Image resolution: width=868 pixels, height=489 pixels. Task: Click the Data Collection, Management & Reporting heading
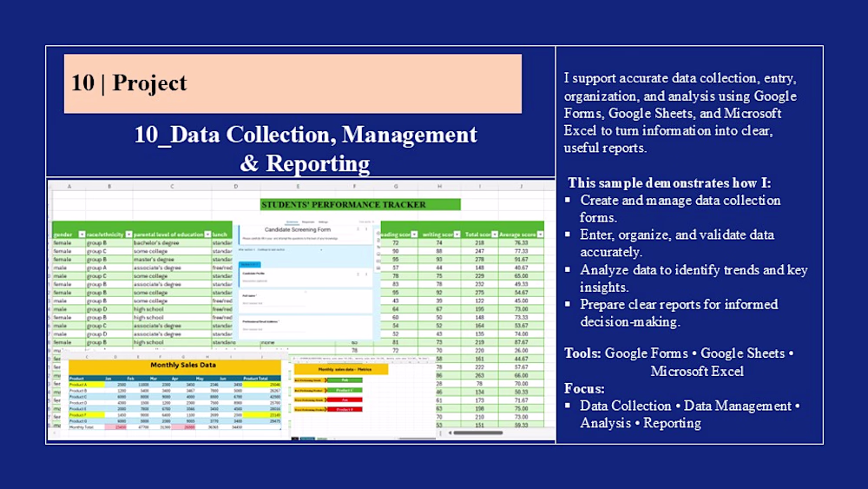tap(306, 149)
